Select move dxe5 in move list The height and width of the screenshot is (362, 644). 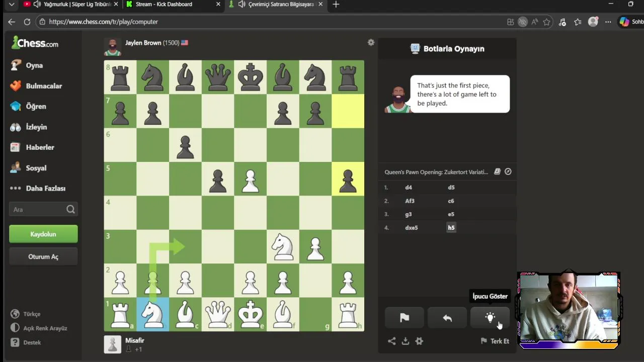click(412, 228)
